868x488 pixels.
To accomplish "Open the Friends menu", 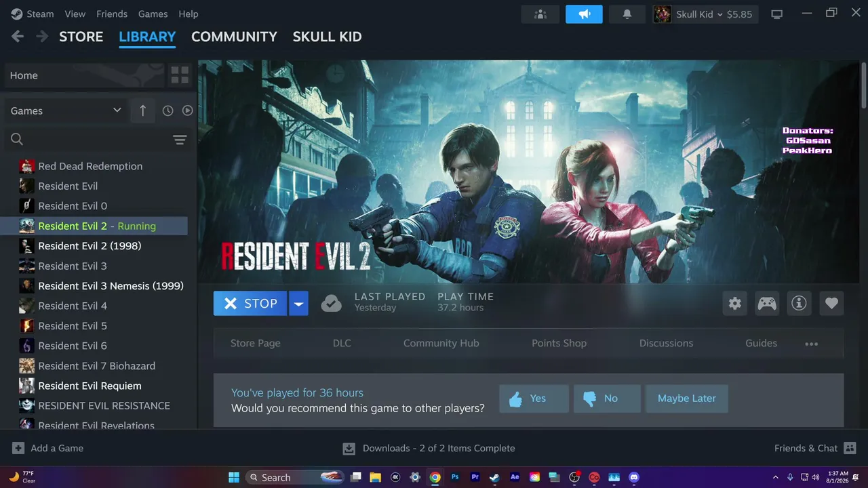I will coord(112,14).
